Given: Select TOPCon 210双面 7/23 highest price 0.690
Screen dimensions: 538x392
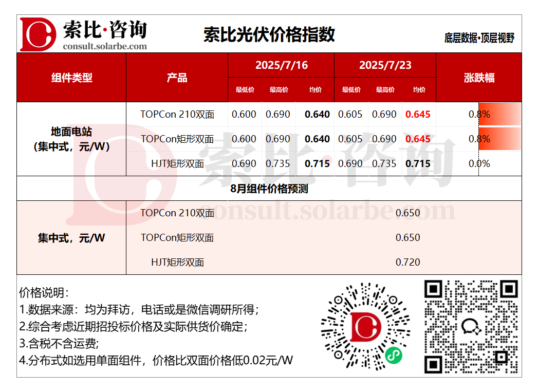Looking at the screenshot, I should tap(384, 114).
